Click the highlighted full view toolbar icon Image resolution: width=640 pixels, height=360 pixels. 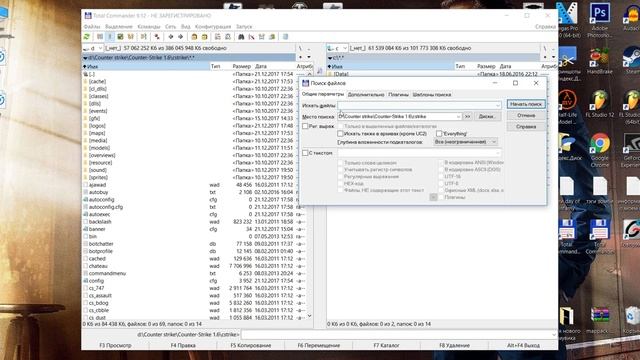point(110,37)
